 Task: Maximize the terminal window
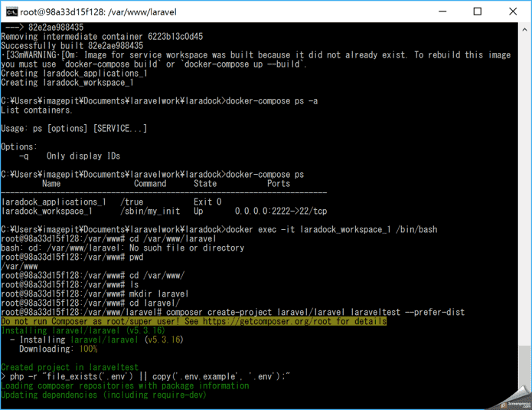[x=477, y=11]
